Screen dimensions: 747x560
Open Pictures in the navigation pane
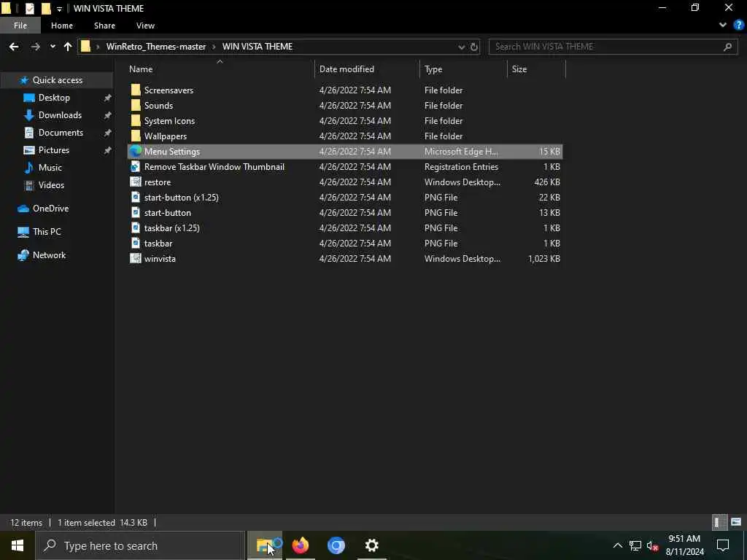pyautogui.click(x=53, y=150)
